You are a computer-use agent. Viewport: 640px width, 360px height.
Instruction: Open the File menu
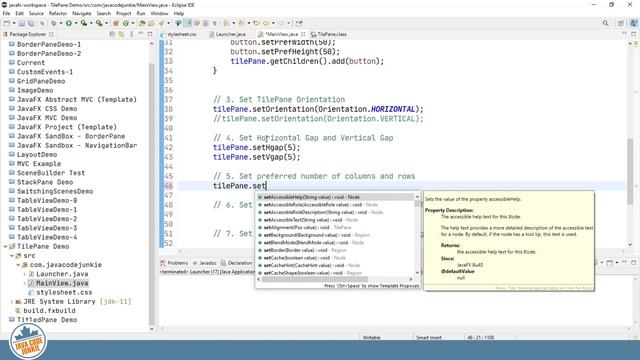coord(6,13)
